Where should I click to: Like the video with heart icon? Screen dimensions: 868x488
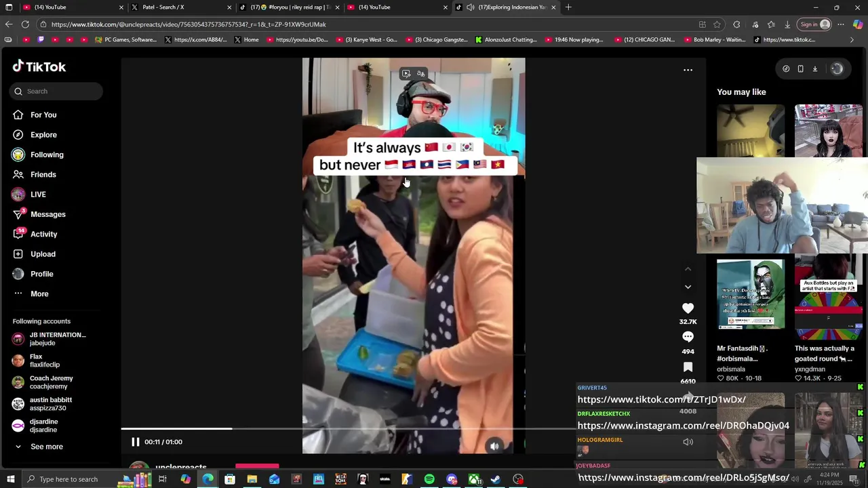[688, 308]
